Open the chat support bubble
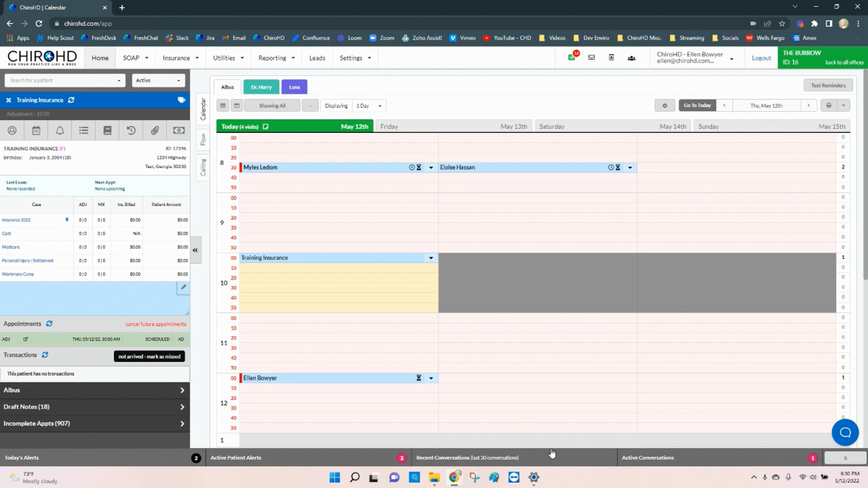This screenshot has width=868, height=488. tap(845, 432)
